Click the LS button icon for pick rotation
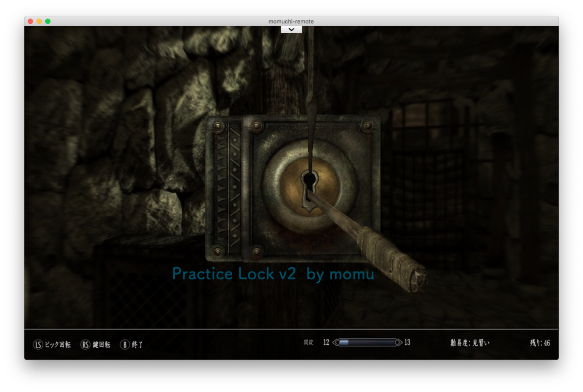The height and width of the screenshot is (392, 583). click(38, 344)
